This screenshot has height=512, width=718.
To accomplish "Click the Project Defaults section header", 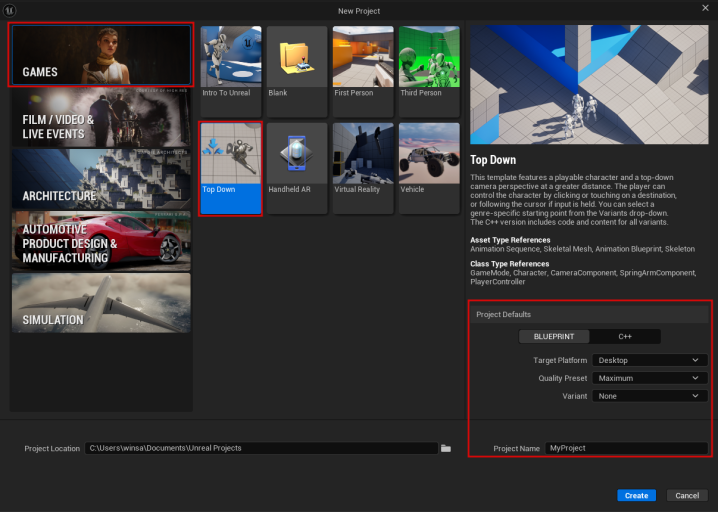I will coord(589,315).
